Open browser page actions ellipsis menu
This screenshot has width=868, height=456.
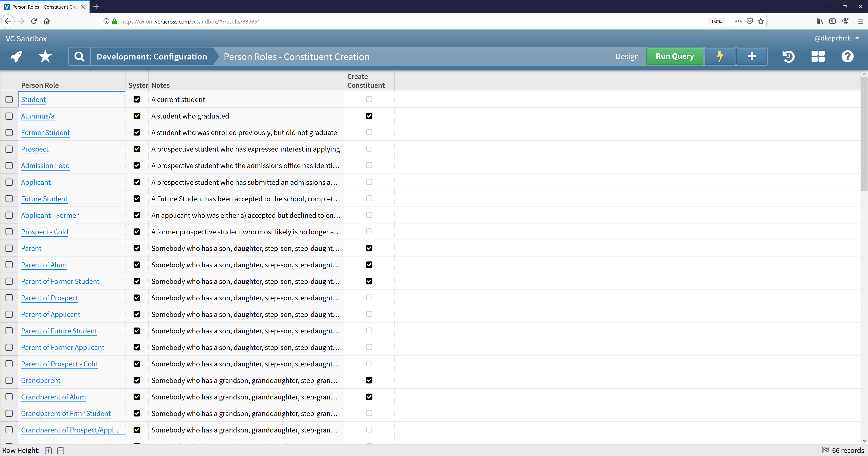pyautogui.click(x=738, y=21)
